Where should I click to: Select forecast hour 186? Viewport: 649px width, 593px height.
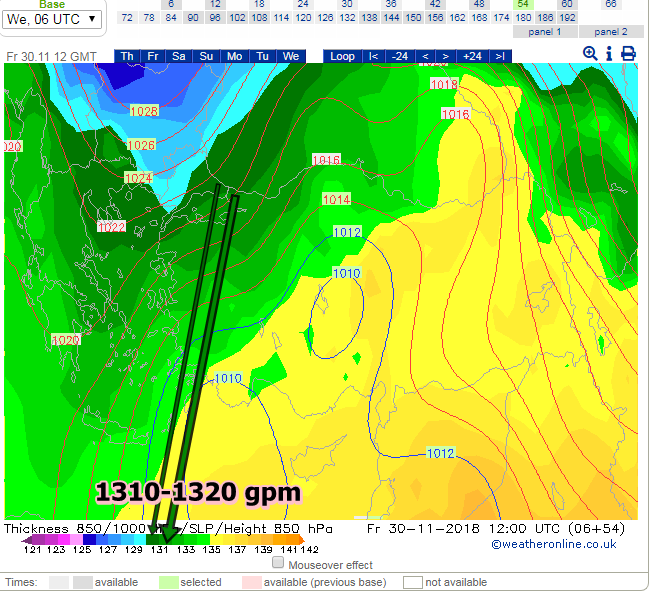[x=545, y=18]
